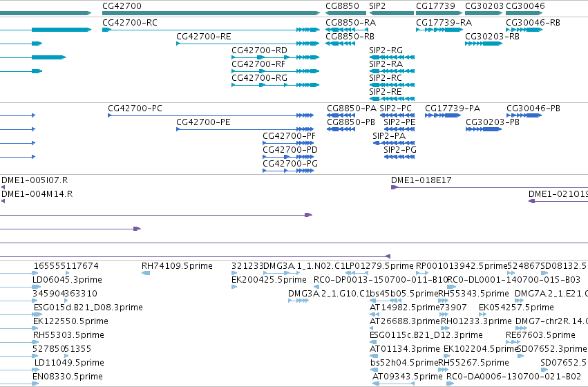Click EST EK122550.5prime
The image size is (588, 387).
70,322
